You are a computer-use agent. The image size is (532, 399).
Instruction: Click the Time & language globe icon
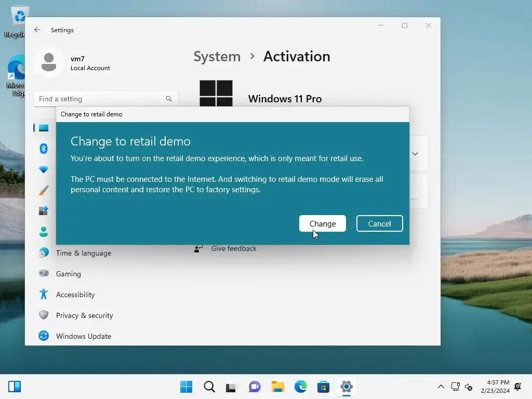[44, 253]
